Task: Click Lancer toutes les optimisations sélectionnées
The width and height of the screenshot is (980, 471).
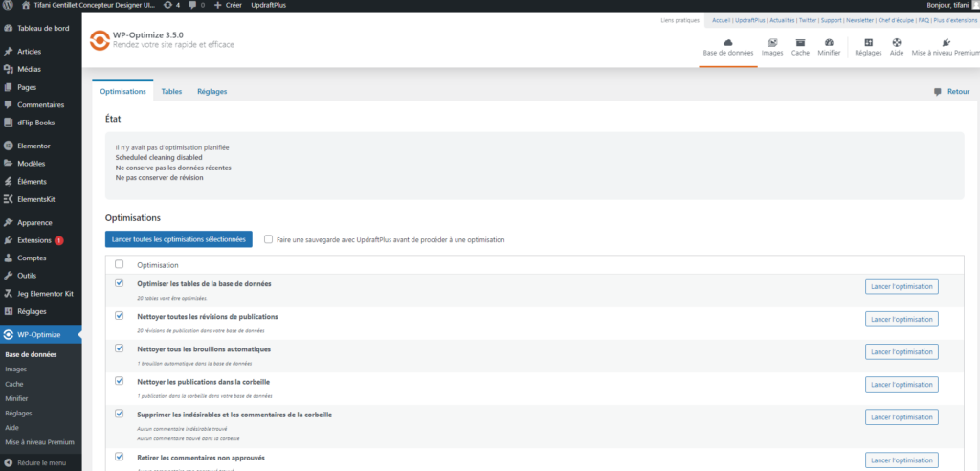Action: tap(179, 239)
